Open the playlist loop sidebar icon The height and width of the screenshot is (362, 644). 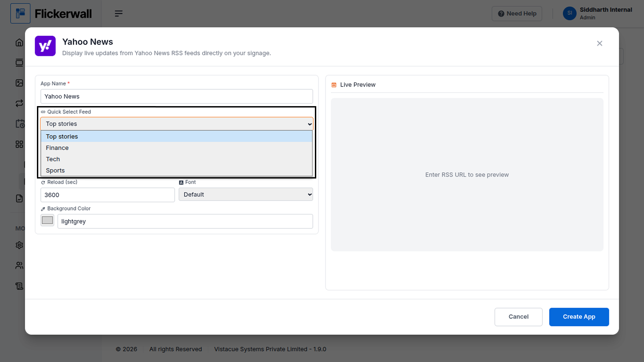[x=19, y=103]
